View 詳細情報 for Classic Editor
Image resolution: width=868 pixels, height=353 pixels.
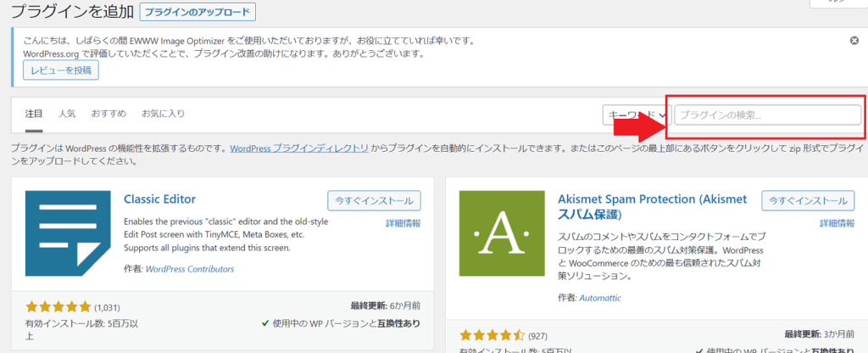[403, 223]
